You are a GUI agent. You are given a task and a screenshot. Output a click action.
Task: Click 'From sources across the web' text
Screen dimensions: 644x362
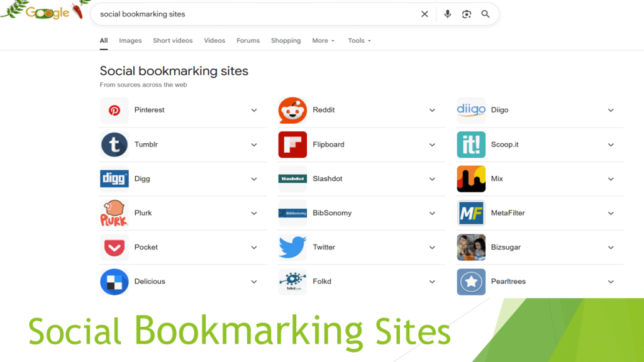click(143, 85)
